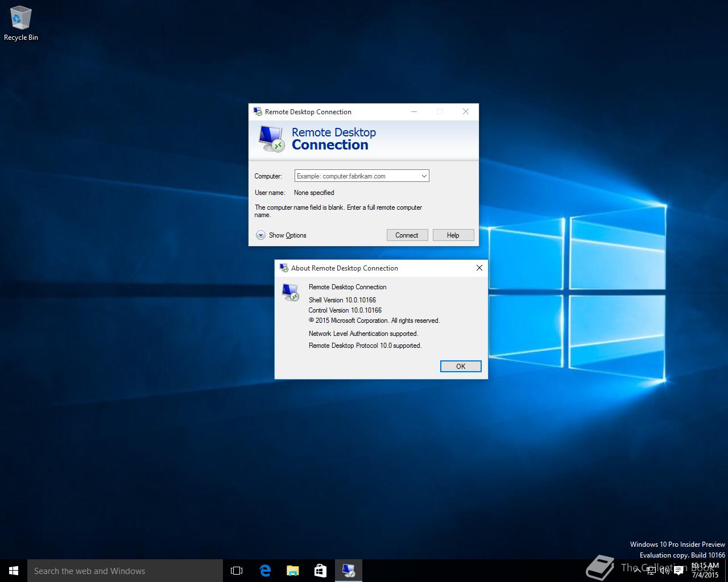The width and height of the screenshot is (728, 582).
Task: Click 'Remote Desktop Protocol 10.0 supported.' text
Action: pos(365,346)
